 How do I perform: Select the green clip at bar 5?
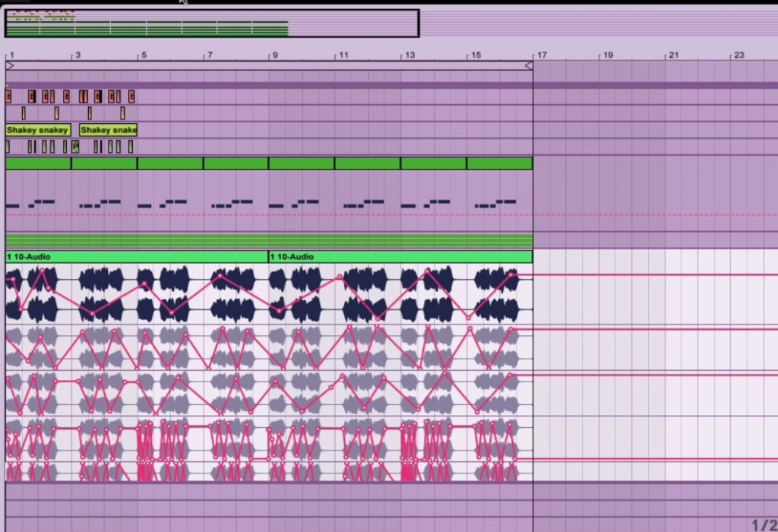[169, 163]
